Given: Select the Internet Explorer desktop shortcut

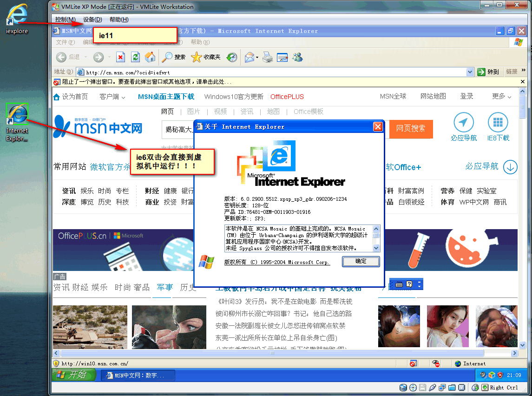Looking at the screenshot, I should pos(17,123).
